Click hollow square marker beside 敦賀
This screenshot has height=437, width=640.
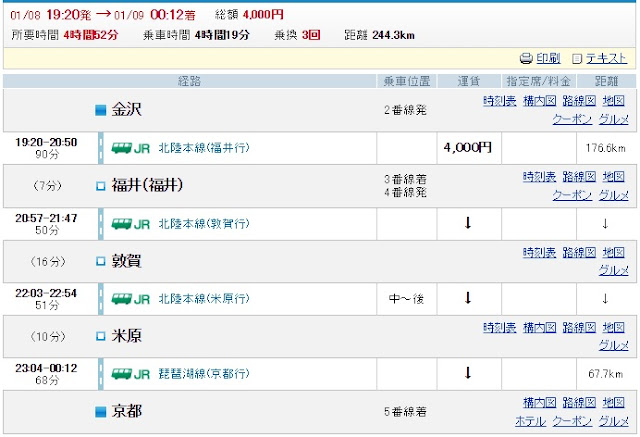101,261
